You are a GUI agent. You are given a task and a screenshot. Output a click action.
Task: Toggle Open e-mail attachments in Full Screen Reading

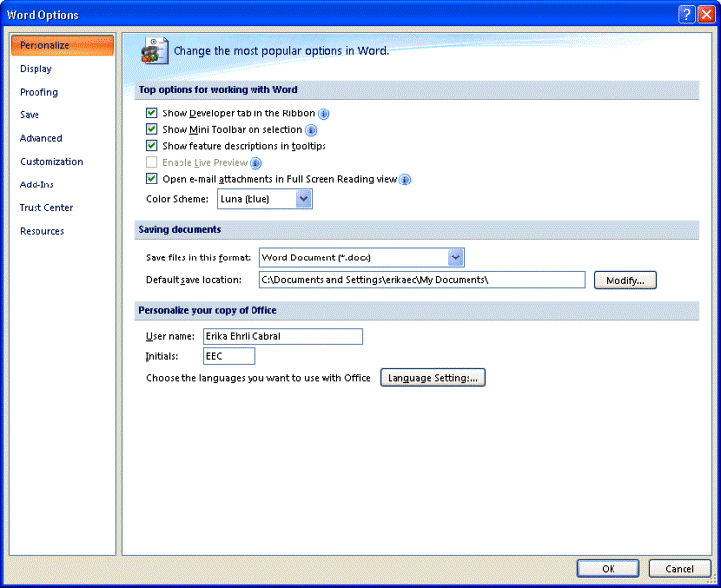tap(151, 178)
